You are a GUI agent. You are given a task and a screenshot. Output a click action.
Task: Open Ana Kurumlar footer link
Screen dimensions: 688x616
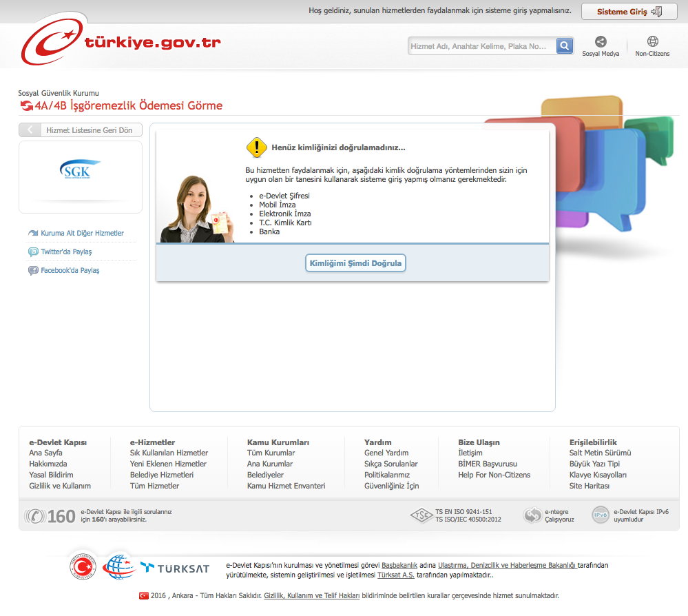tap(270, 464)
